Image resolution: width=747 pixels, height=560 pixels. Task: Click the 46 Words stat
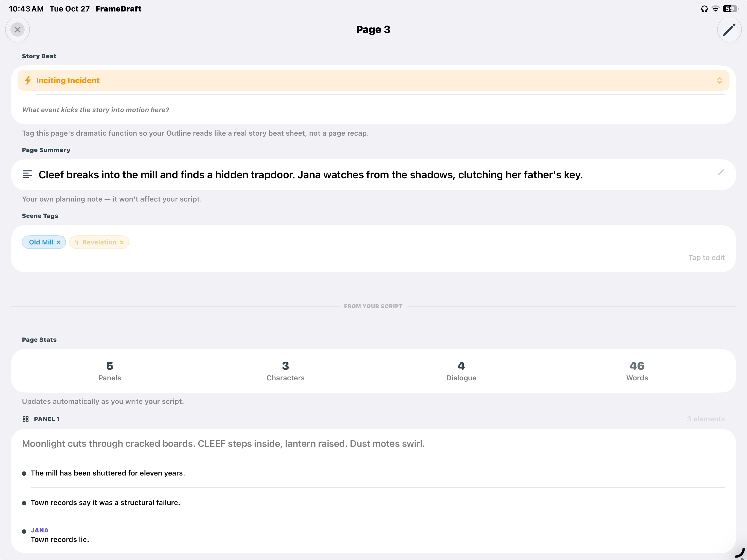(637, 371)
